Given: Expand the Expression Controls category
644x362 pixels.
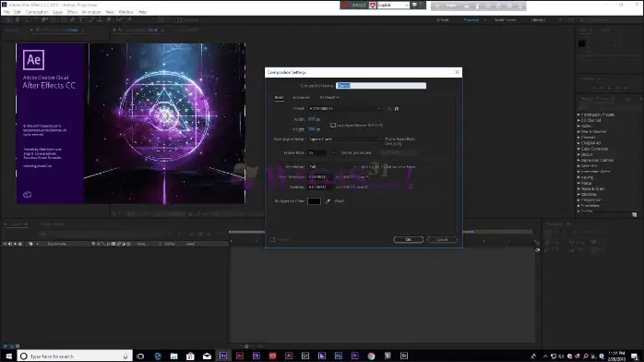Looking at the screenshot, I should (578, 161).
